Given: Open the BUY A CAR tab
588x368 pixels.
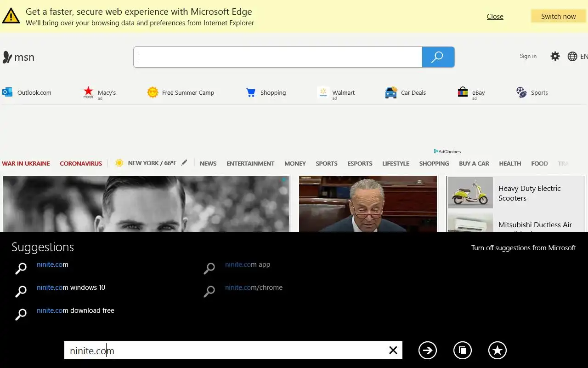Looking at the screenshot, I should [x=474, y=163].
